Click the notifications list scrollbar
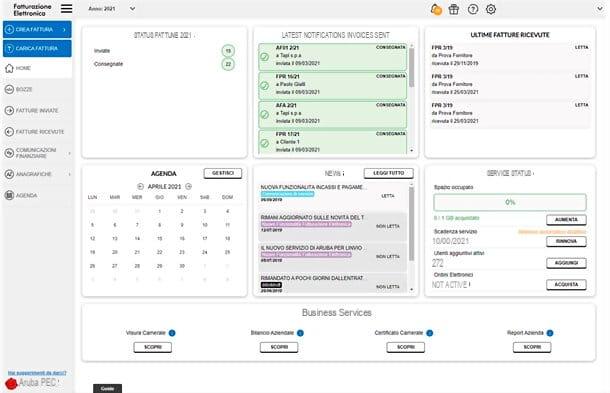 (412, 68)
